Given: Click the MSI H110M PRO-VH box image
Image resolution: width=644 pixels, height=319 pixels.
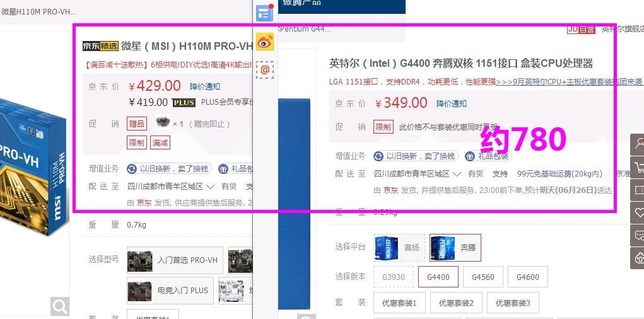Looking at the screenshot, I should (x=33, y=168).
